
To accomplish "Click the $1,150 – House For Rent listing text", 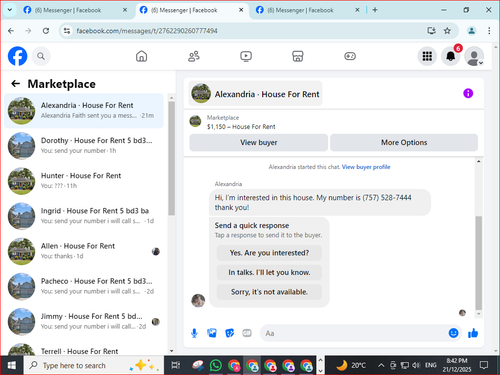I will point(241,127).
